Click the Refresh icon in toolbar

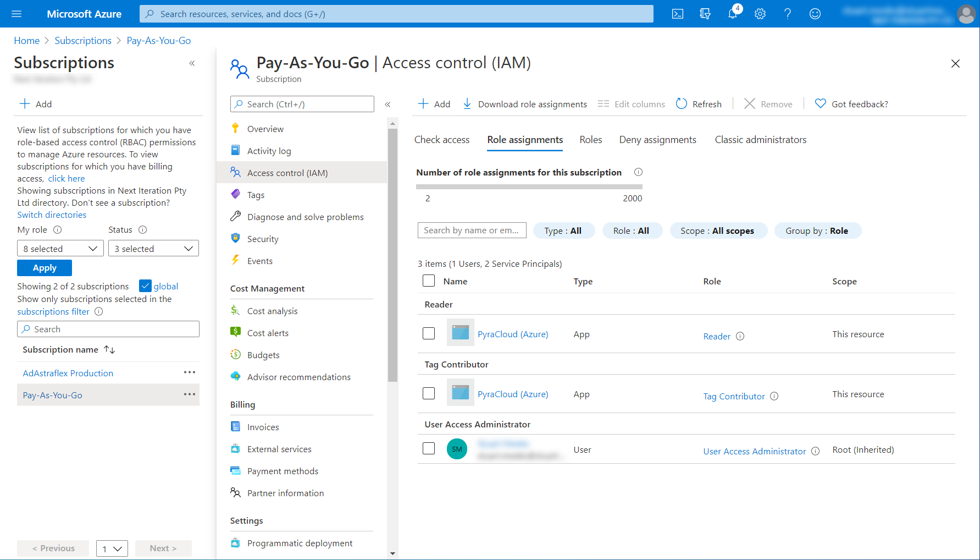[x=682, y=104]
